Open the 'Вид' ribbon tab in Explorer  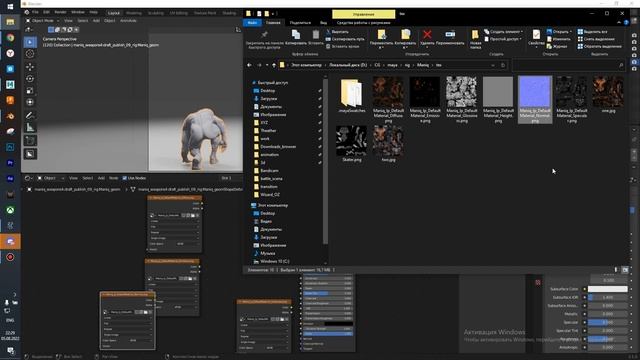click(x=323, y=23)
